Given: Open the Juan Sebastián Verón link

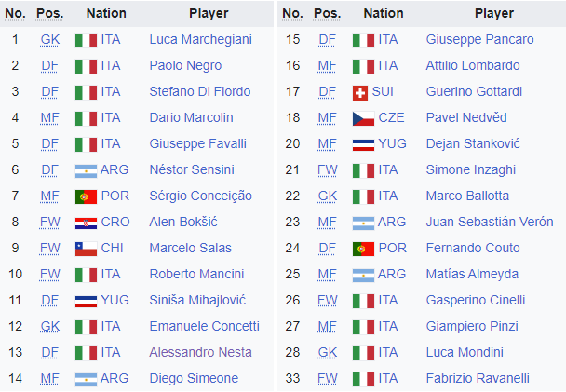Looking at the screenshot, I should 490,222.
